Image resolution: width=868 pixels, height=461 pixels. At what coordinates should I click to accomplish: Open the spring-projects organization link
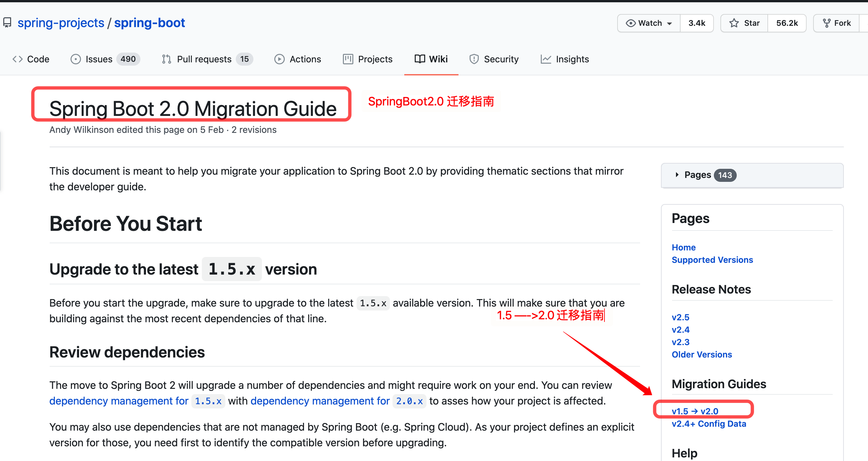(61, 23)
